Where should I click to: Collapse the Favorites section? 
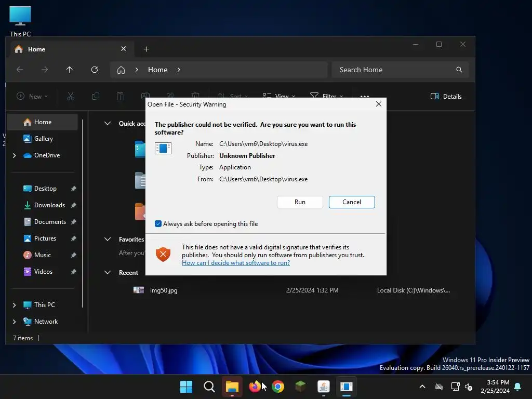108,239
